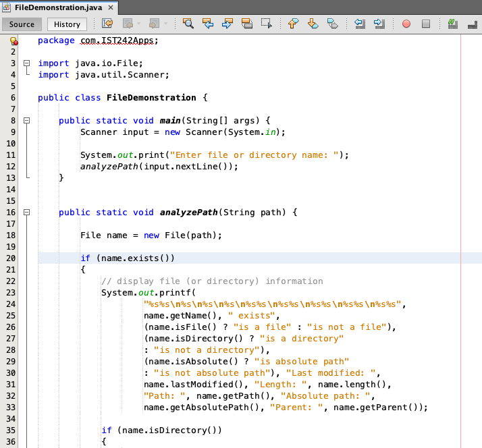Click the Find Selection magnifier icon
The image size is (482, 448).
coord(188,24)
